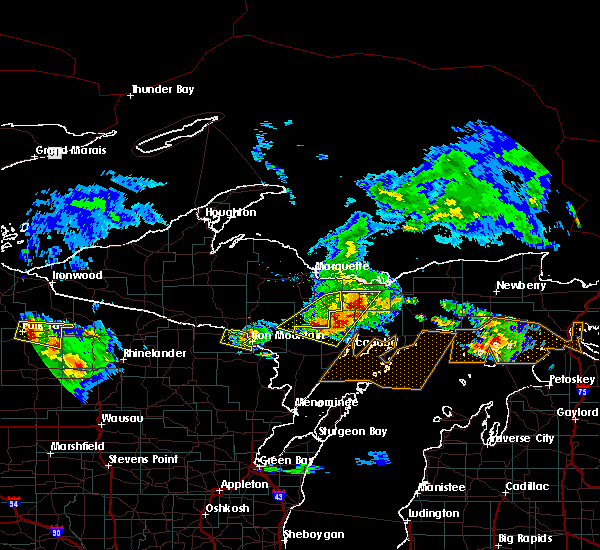600x550 pixels.
Task: Click the Appleton city label
Action: (245, 484)
